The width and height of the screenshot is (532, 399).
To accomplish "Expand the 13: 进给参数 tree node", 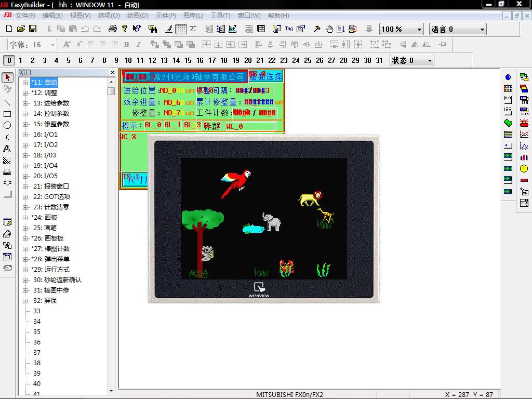I will coord(25,103).
